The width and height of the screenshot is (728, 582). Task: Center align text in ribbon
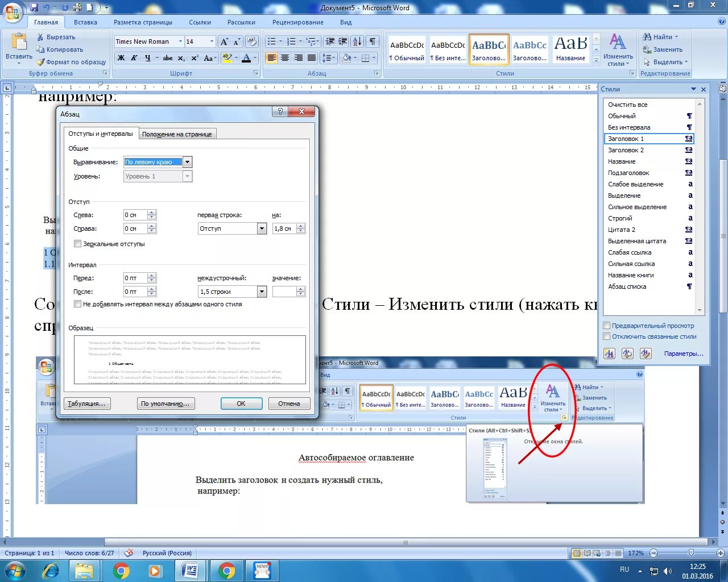[x=284, y=58]
